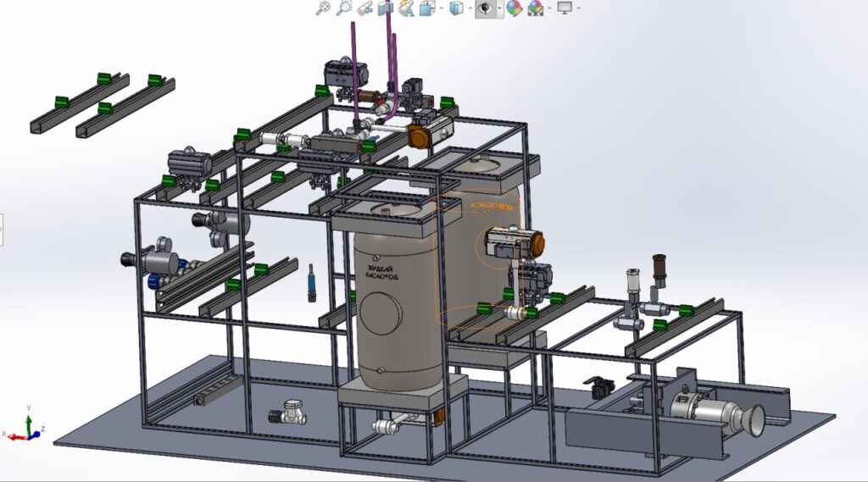Open the Dynamic Annotation Views tool
This screenshot has width=868, height=482.
tap(406, 8)
